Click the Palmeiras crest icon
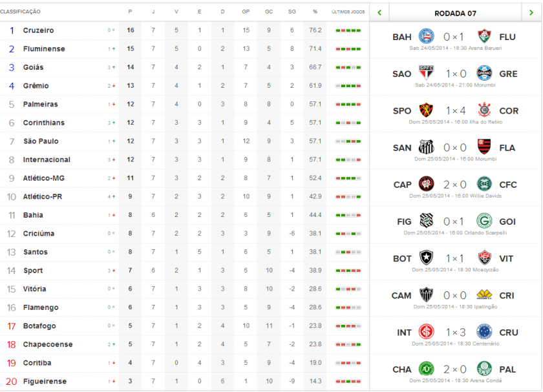This screenshot has width=543, height=392. pos(484,369)
